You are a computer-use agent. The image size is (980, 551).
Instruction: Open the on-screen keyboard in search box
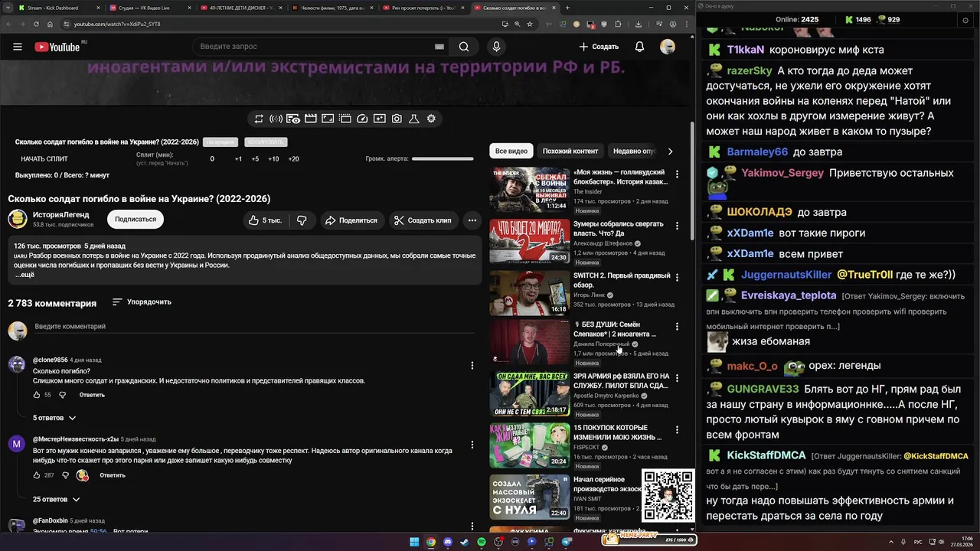[x=439, y=47]
